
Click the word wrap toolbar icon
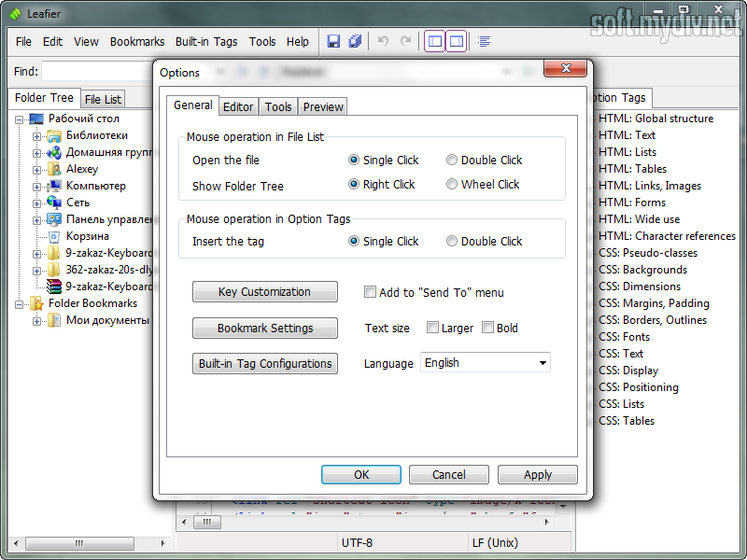[x=485, y=41]
